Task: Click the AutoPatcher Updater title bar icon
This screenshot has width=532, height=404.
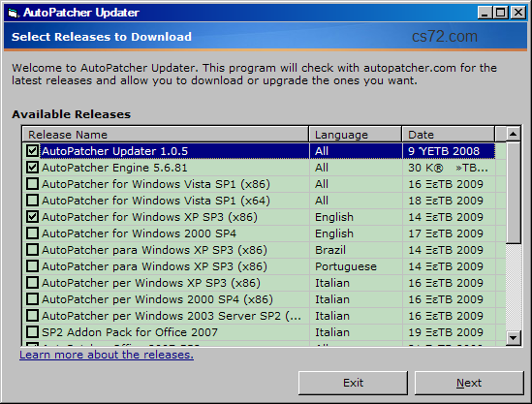Action: [x=13, y=13]
